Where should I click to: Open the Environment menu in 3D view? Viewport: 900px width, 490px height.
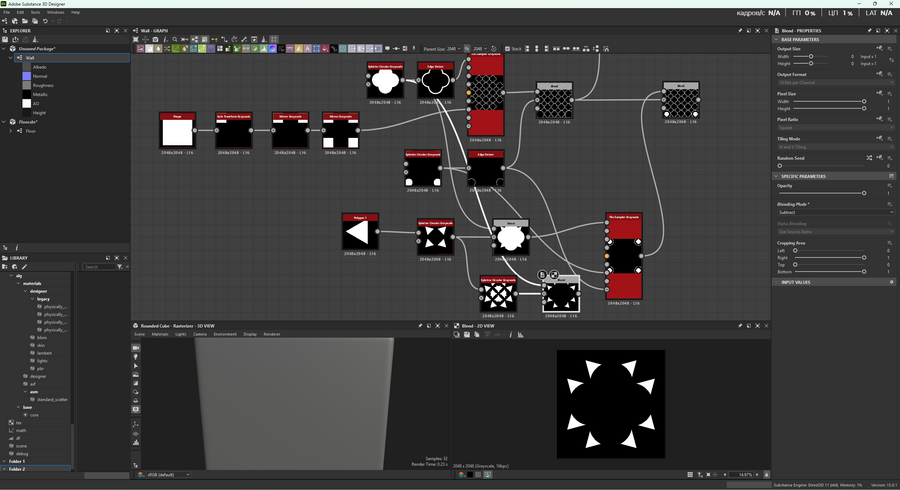tap(225, 334)
